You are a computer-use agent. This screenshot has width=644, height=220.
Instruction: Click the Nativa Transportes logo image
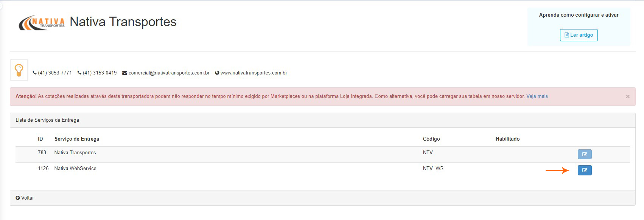point(42,23)
